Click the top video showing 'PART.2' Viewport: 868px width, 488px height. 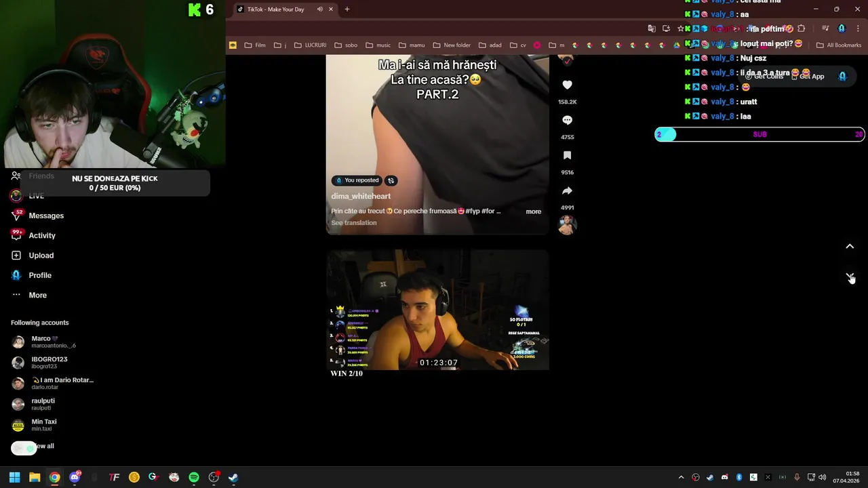(437, 144)
